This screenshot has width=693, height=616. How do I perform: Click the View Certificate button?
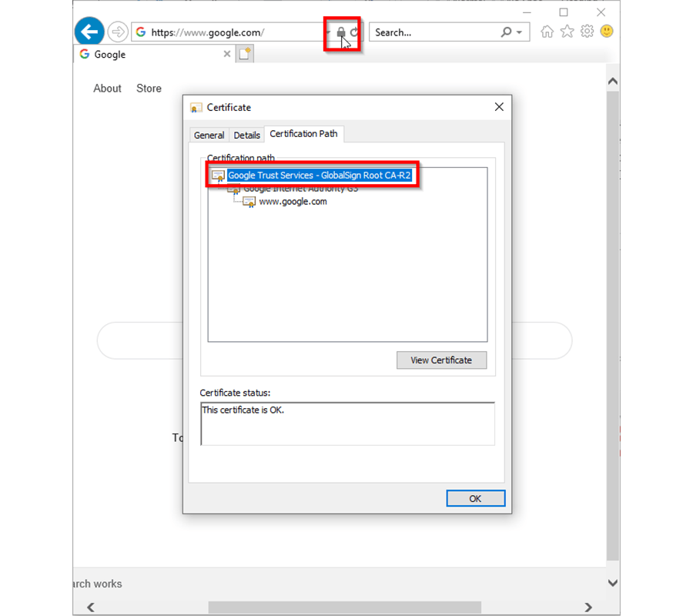[441, 360]
